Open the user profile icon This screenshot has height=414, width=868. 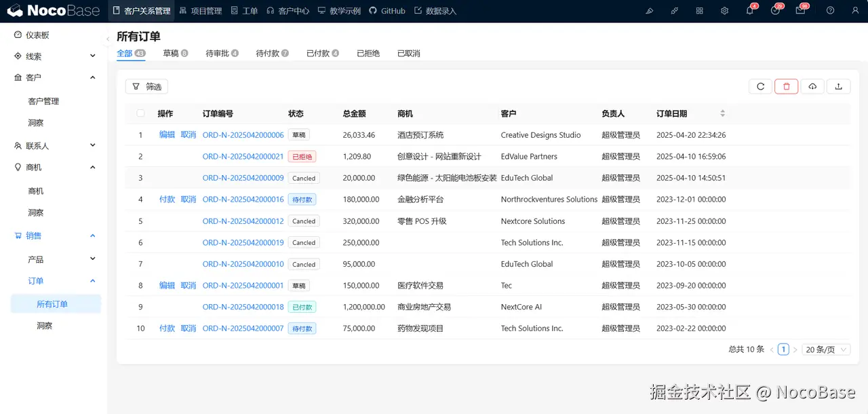(x=854, y=11)
